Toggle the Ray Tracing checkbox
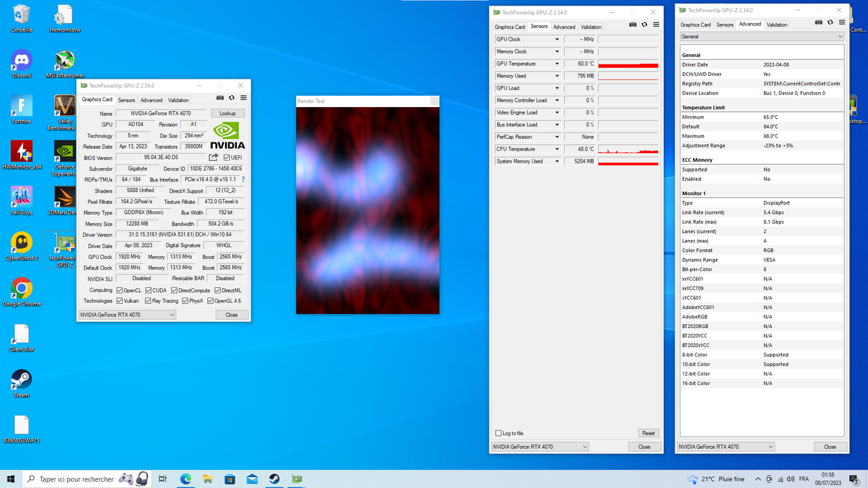 tap(147, 301)
